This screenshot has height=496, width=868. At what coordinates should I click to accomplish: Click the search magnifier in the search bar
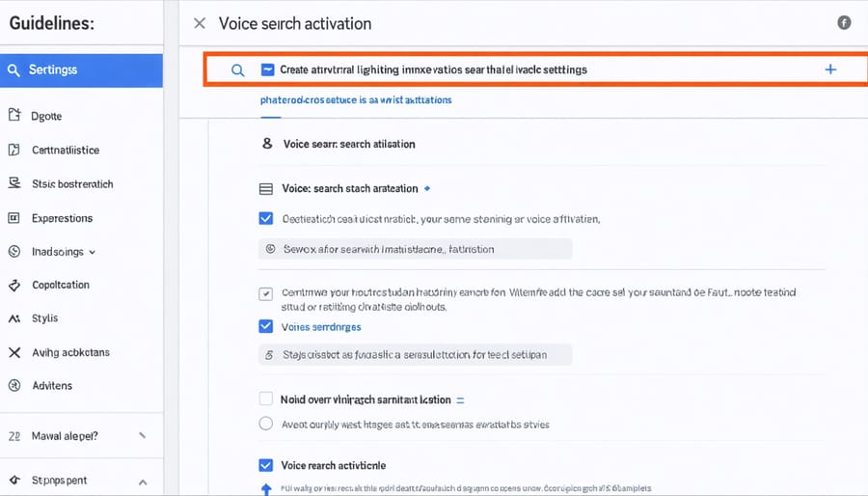tap(237, 70)
